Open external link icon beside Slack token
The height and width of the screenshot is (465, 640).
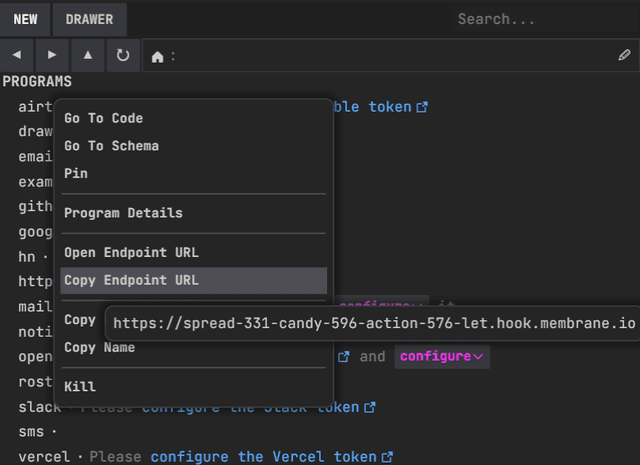(369, 407)
